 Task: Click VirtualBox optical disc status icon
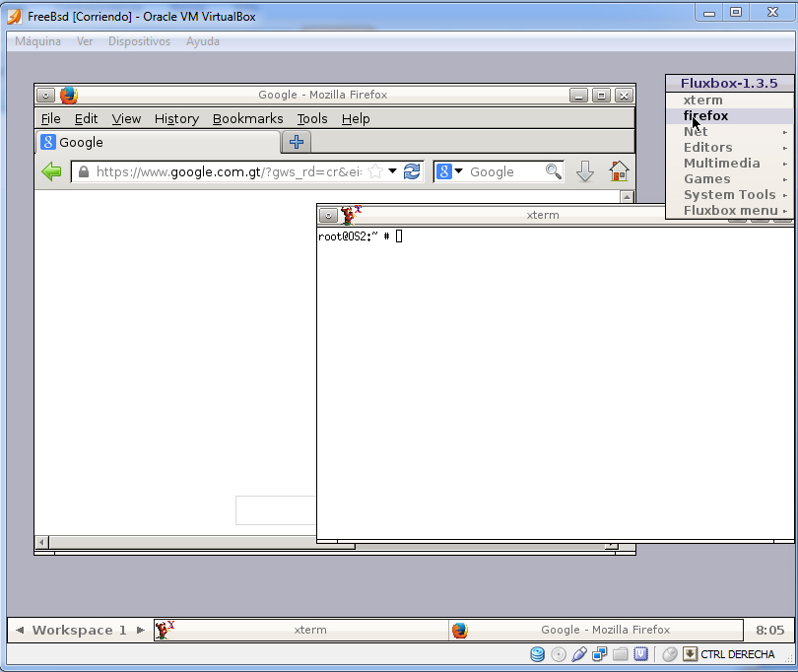click(x=559, y=654)
